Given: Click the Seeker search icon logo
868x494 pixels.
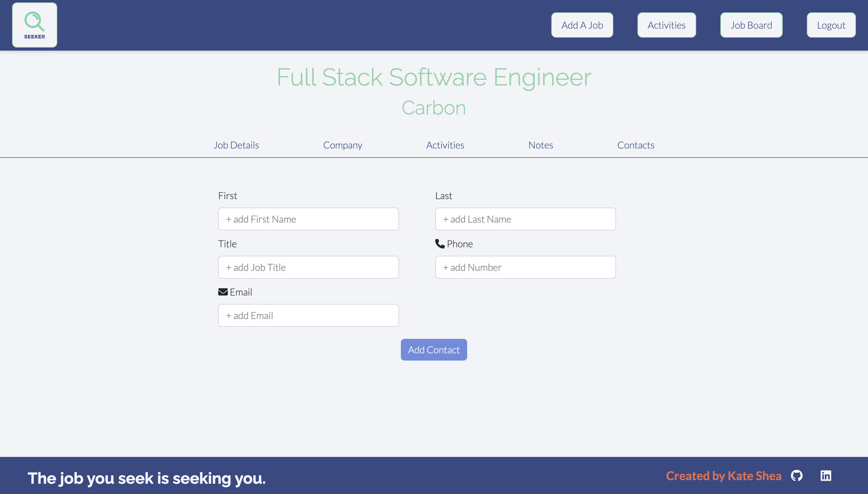Looking at the screenshot, I should [x=35, y=25].
